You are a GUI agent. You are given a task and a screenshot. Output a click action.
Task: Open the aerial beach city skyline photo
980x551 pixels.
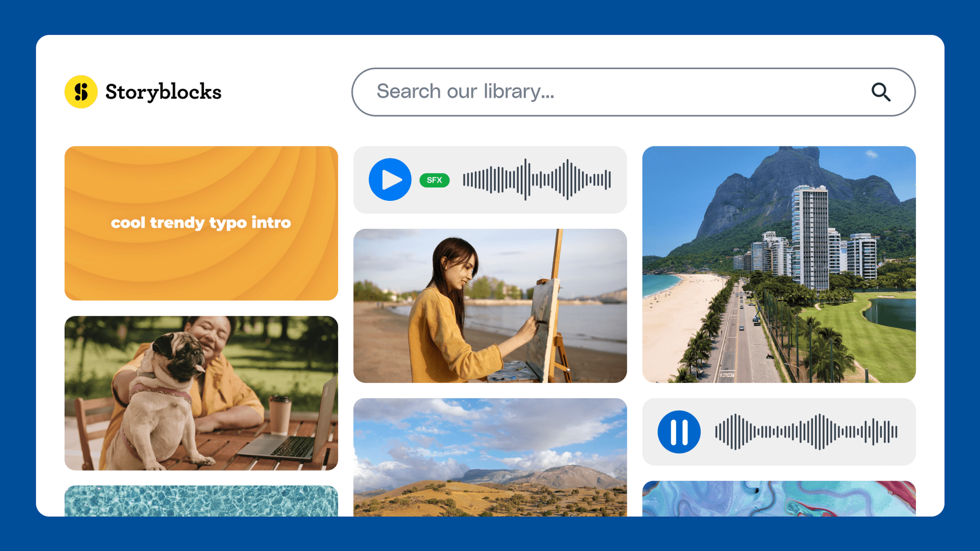[779, 264]
